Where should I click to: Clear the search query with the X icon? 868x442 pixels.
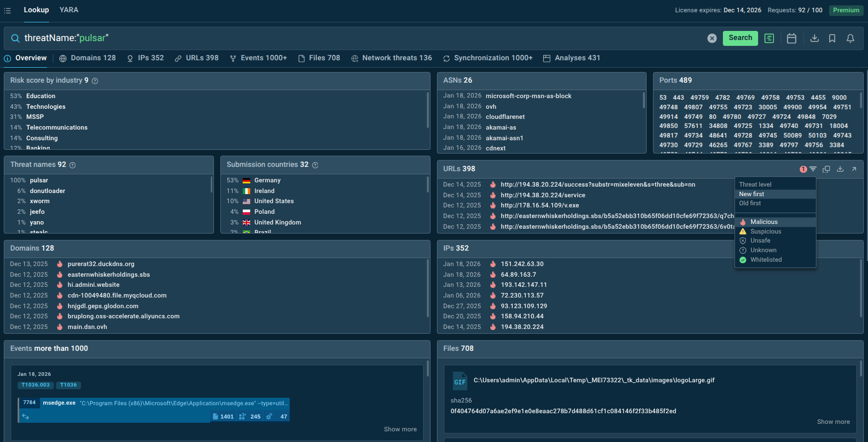coord(712,38)
